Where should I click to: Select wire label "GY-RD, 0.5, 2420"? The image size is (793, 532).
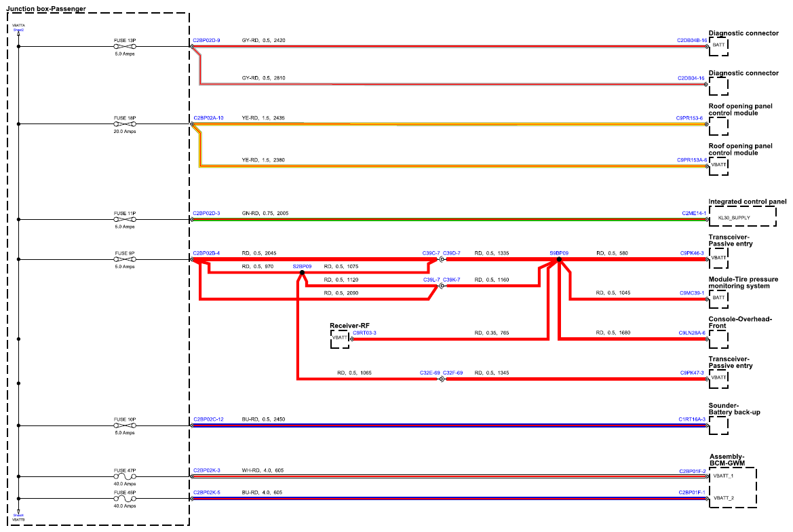point(263,41)
